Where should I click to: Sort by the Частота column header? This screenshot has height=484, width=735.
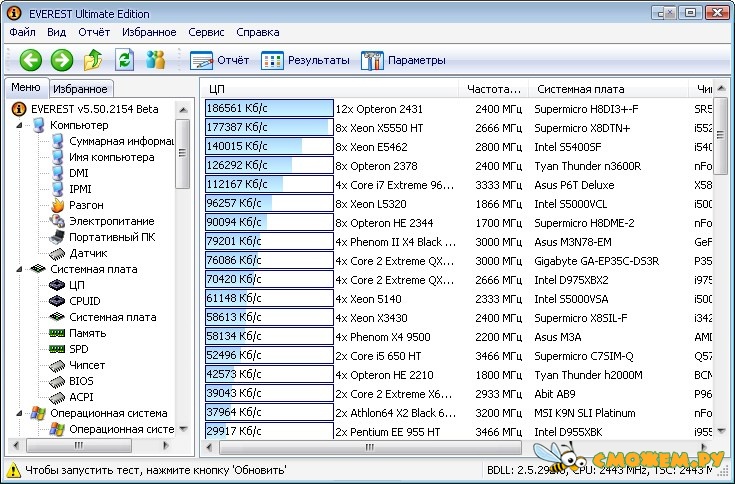click(x=494, y=89)
